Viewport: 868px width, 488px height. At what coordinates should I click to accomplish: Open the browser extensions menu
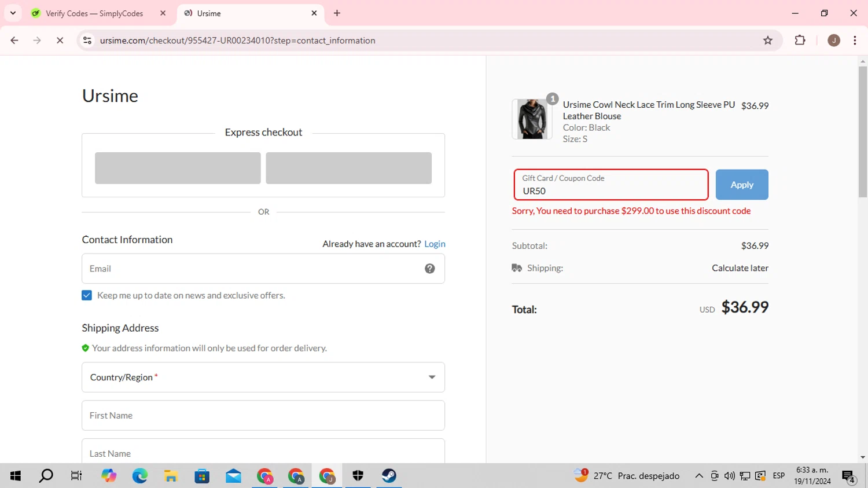point(800,41)
